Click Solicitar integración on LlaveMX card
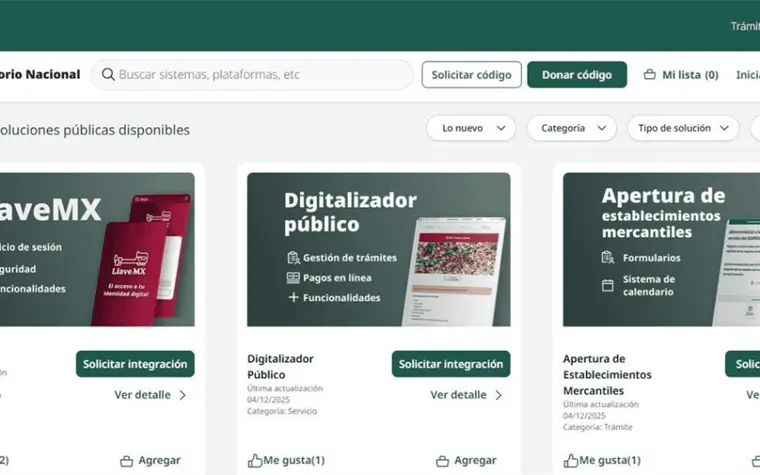 [x=135, y=364]
